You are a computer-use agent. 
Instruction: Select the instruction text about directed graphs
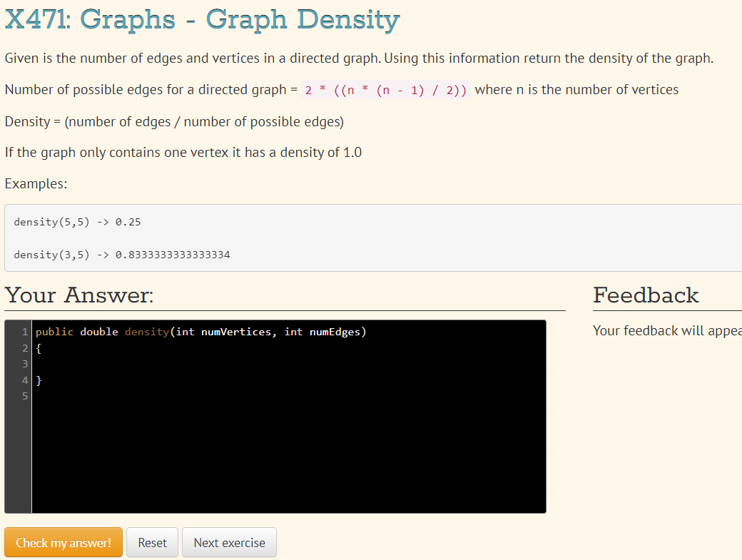[357, 58]
